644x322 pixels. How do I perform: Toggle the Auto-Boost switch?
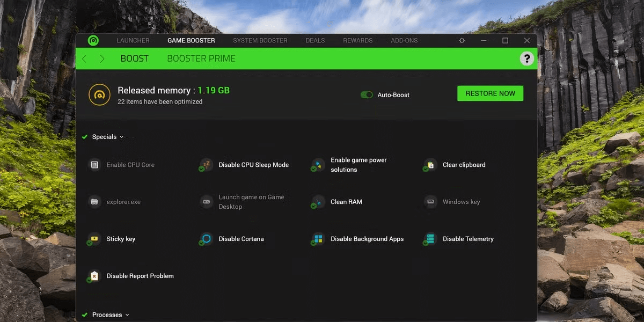(367, 95)
